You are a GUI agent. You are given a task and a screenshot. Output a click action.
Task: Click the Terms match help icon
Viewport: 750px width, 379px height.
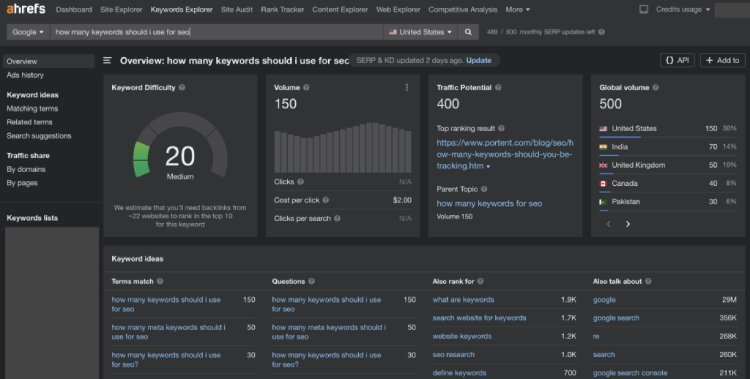point(160,281)
